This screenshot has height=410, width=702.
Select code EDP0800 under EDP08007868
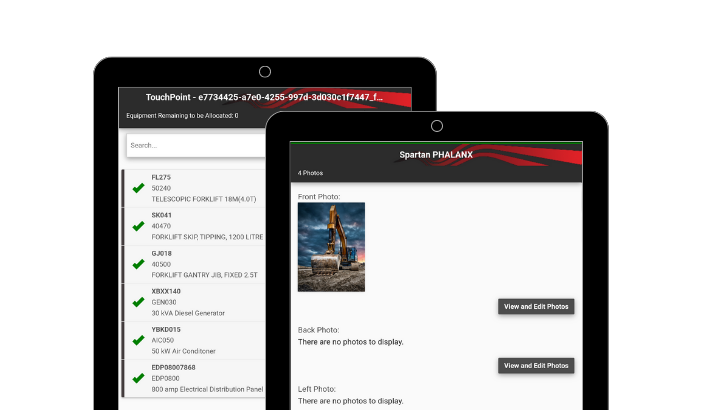[x=165, y=378]
